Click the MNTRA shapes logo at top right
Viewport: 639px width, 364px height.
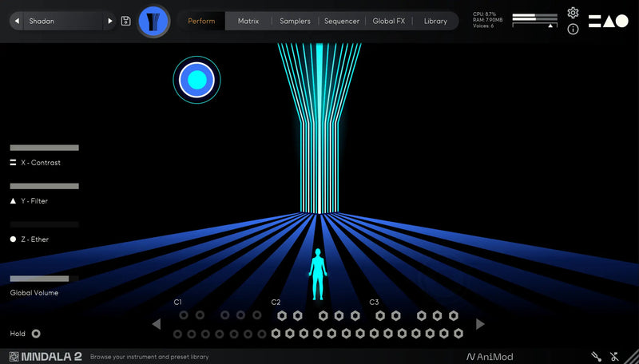609,21
